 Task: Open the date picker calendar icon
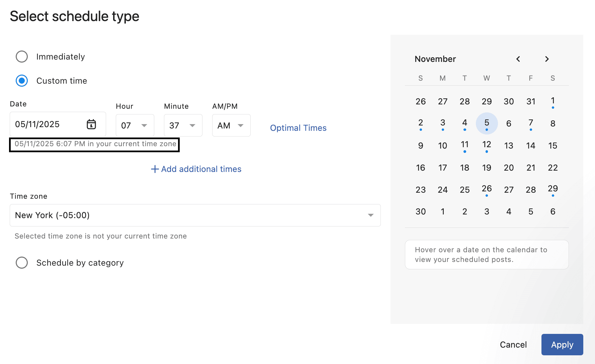click(x=91, y=124)
